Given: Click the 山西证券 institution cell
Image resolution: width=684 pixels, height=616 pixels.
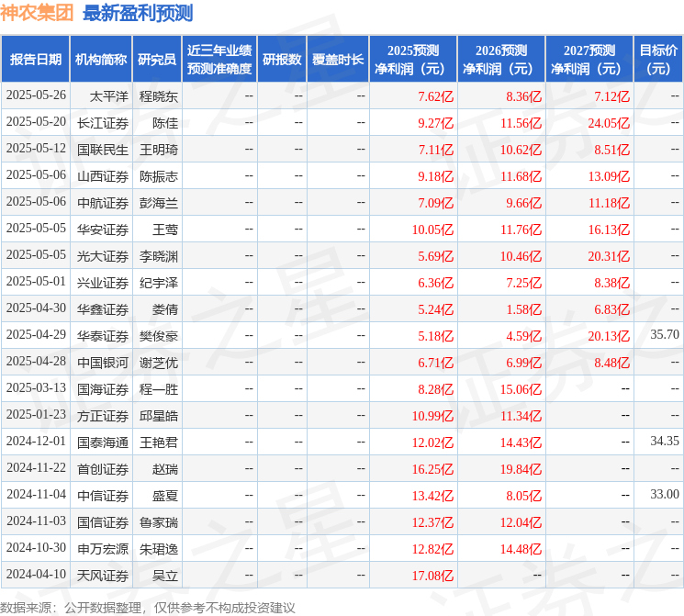Looking at the screenshot, I should tap(103, 176).
